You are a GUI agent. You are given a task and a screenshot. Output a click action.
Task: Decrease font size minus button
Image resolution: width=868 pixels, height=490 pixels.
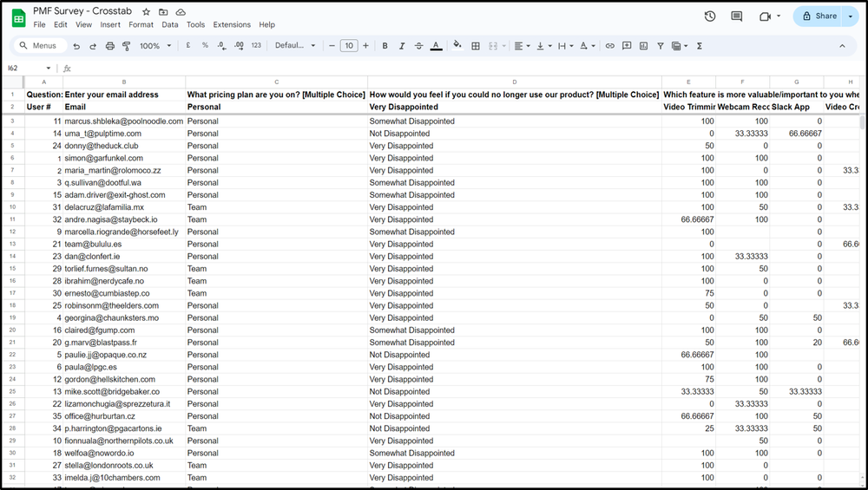[332, 46]
